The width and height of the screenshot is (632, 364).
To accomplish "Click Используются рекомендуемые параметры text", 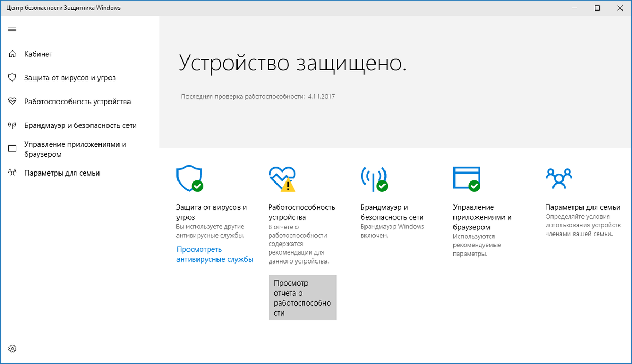I will coord(477,245).
